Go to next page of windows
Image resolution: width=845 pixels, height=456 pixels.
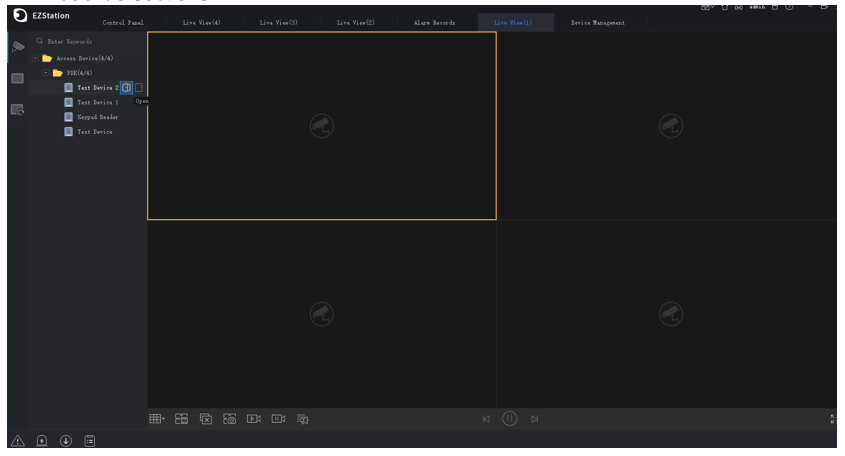[x=535, y=419]
